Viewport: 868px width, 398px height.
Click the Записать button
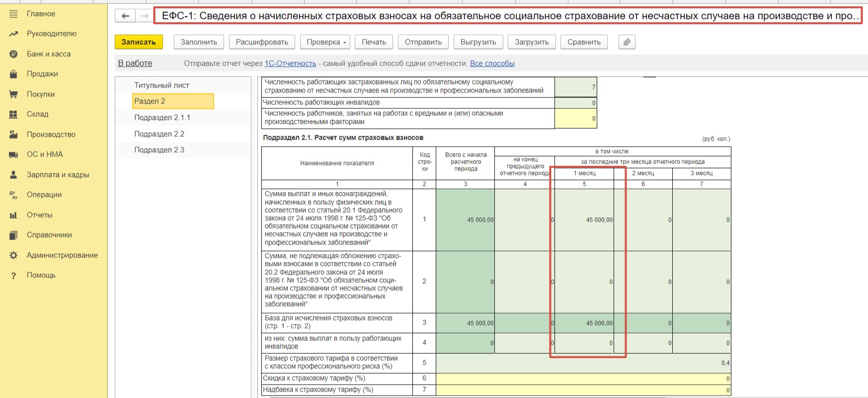pyautogui.click(x=139, y=42)
